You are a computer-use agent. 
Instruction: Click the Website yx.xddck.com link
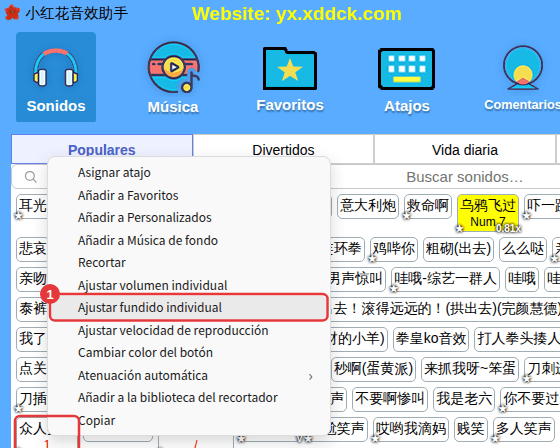[297, 14]
